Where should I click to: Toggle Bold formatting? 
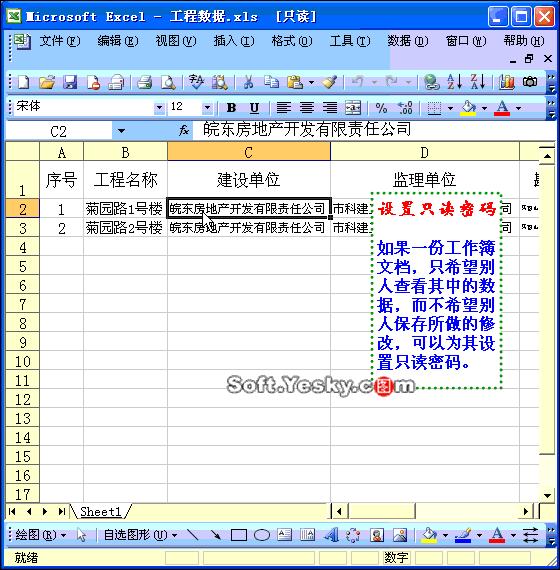(x=231, y=108)
